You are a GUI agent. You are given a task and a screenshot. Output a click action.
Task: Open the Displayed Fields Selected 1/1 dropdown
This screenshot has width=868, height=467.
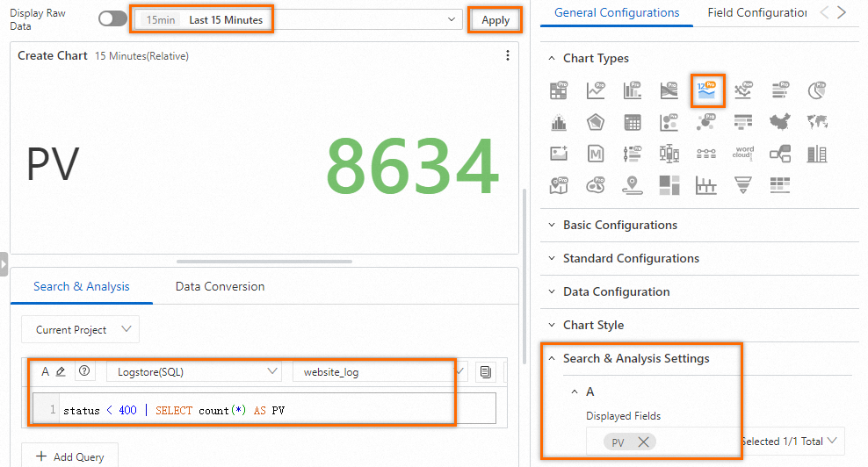point(716,441)
